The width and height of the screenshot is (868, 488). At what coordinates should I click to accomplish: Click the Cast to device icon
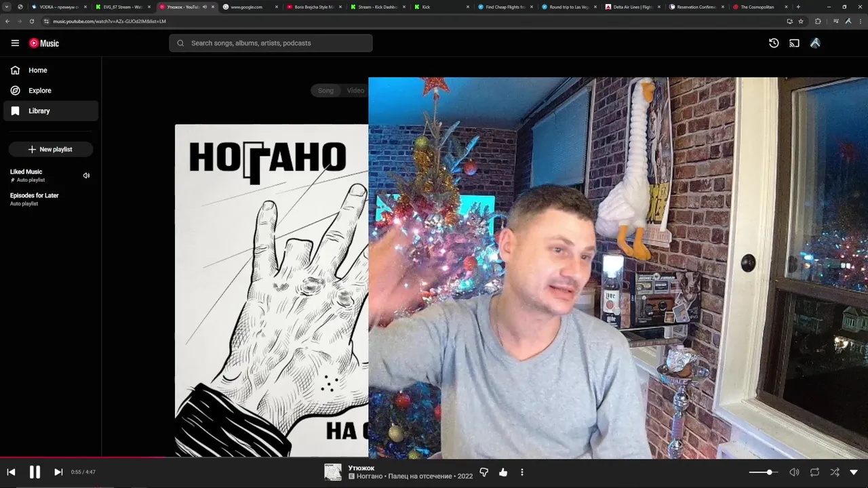click(x=794, y=43)
